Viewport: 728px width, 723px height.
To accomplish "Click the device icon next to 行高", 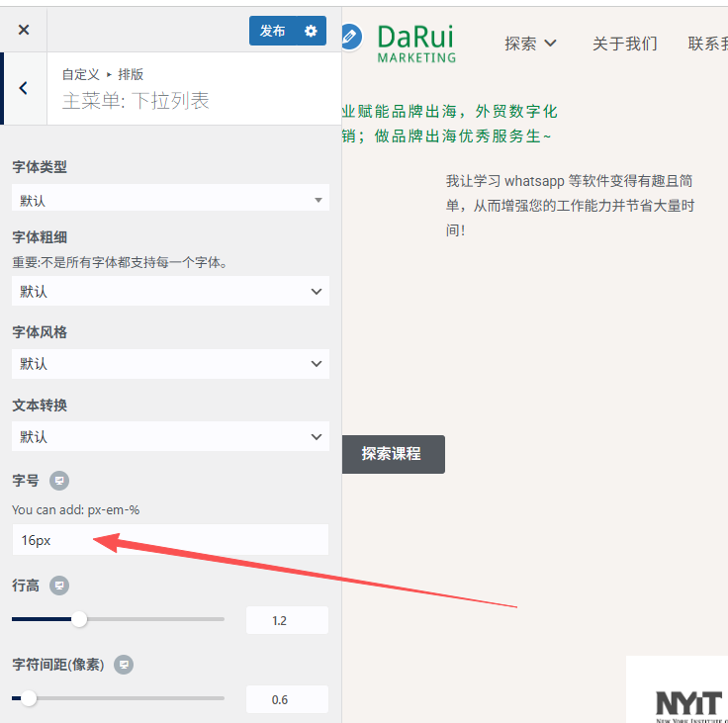I will click(x=60, y=586).
